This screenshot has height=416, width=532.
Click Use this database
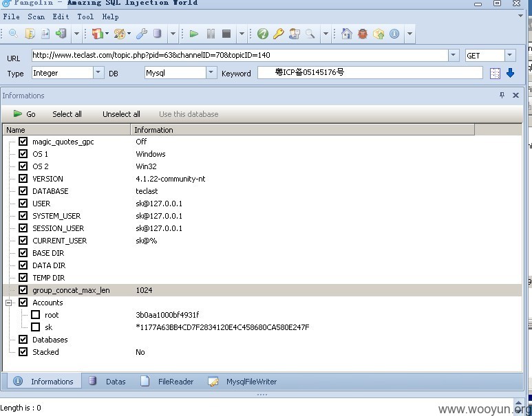(189, 114)
